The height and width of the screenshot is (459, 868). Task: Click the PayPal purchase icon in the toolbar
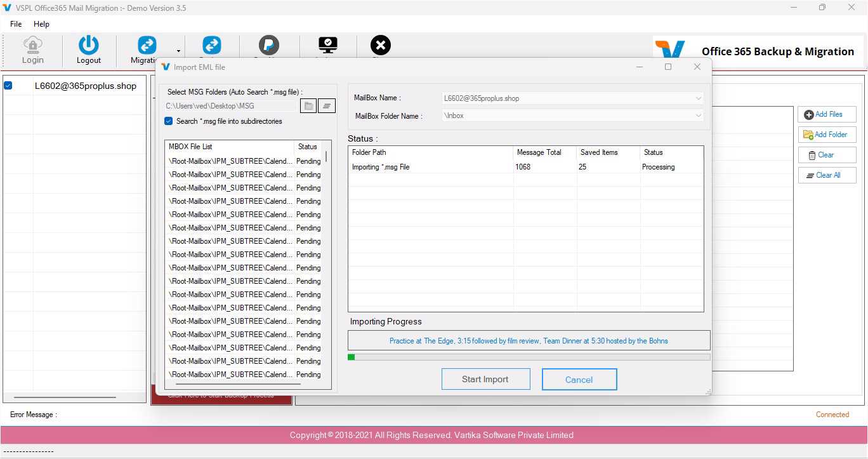(269, 46)
